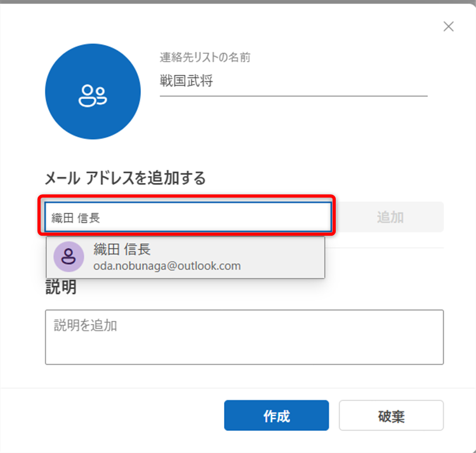The width and height of the screenshot is (476, 453).
Task: Click the typed 織田 信長 text in search box
Action: [x=76, y=218]
